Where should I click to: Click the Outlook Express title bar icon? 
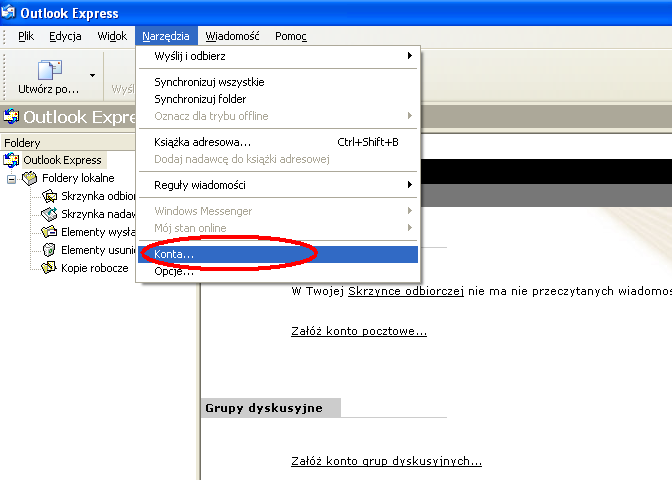pyautogui.click(x=9, y=12)
